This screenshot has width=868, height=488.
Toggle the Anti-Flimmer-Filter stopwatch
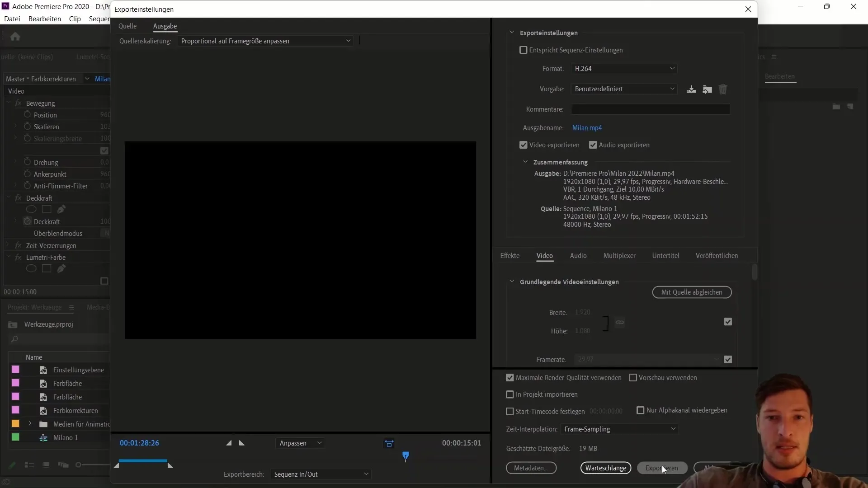(27, 186)
